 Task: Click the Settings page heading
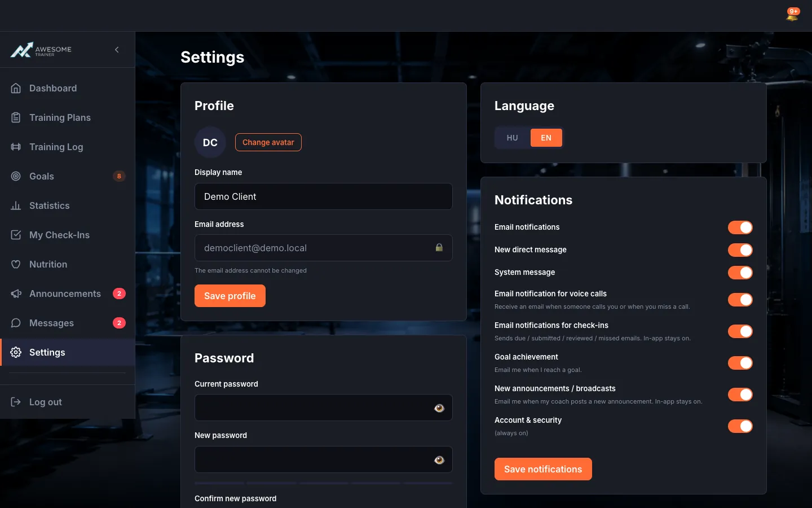click(x=213, y=57)
